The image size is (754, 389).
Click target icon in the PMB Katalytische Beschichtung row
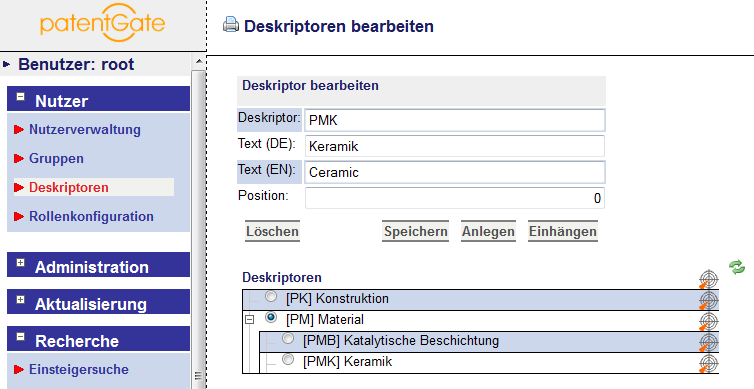[708, 342]
